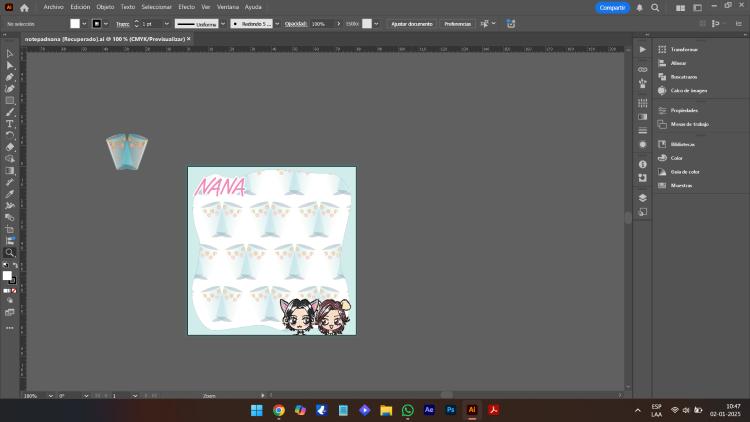Screen dimensions: 750x422
Task: Open the Ventana menu
Action: coord(228,7)
